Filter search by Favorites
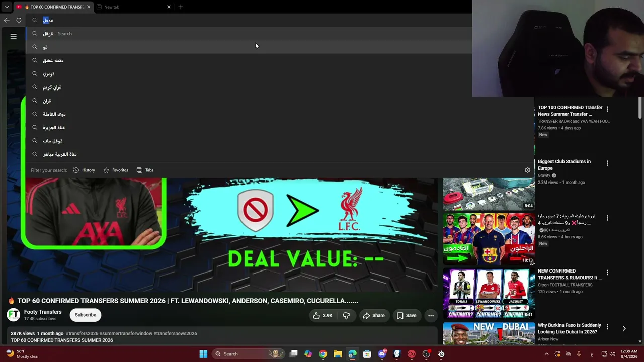This screenshot has height=362, width=644. pos(116,170)
